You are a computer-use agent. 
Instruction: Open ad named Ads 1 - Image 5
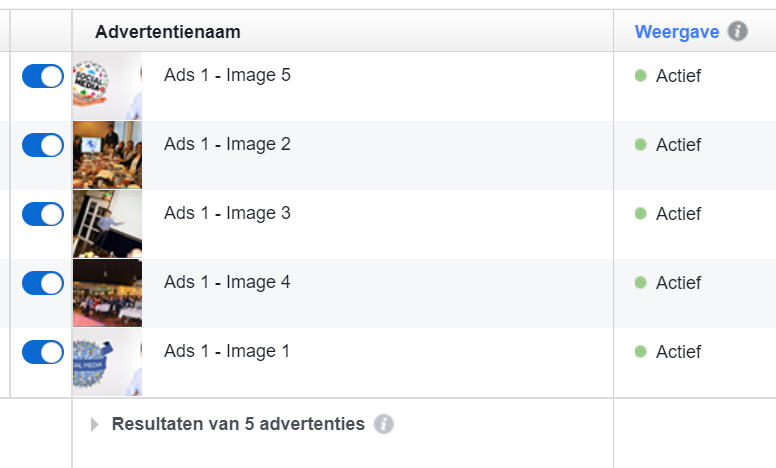(227, 75)
